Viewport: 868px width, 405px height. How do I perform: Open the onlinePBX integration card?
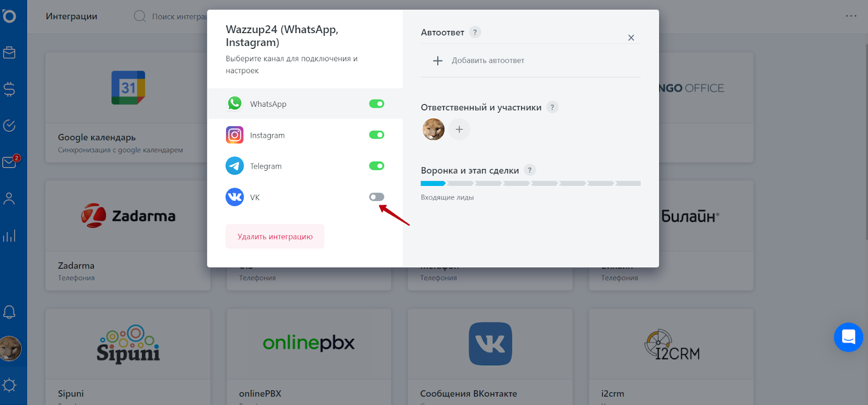click(309, 357)
